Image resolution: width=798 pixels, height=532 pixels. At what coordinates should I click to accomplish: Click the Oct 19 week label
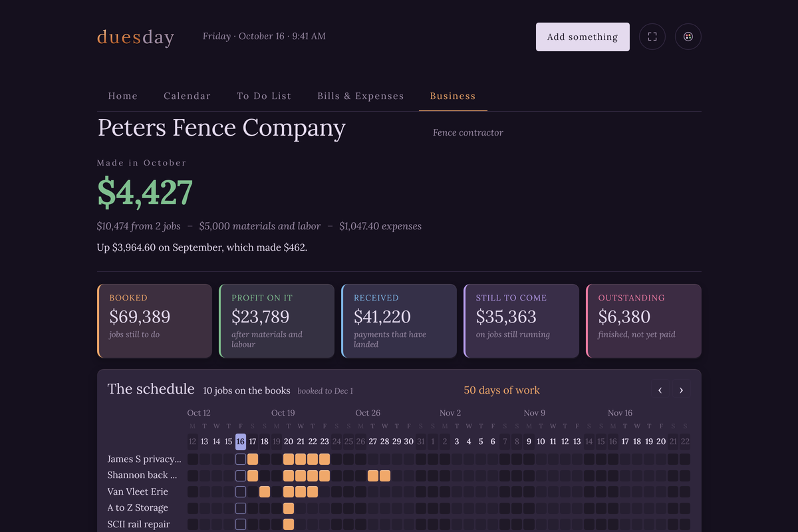point(283,413)
